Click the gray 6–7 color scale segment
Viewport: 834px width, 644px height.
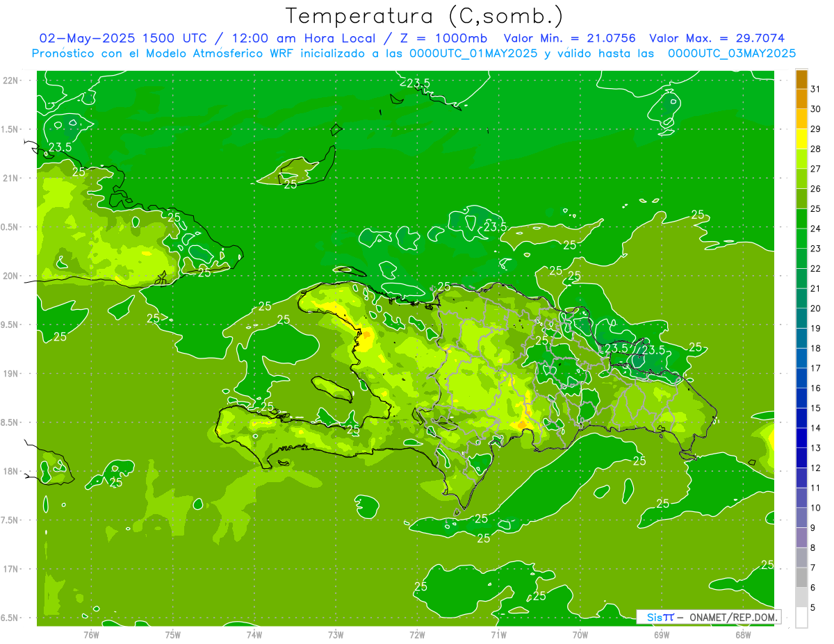pyautogui.click(x=801, y=578)
